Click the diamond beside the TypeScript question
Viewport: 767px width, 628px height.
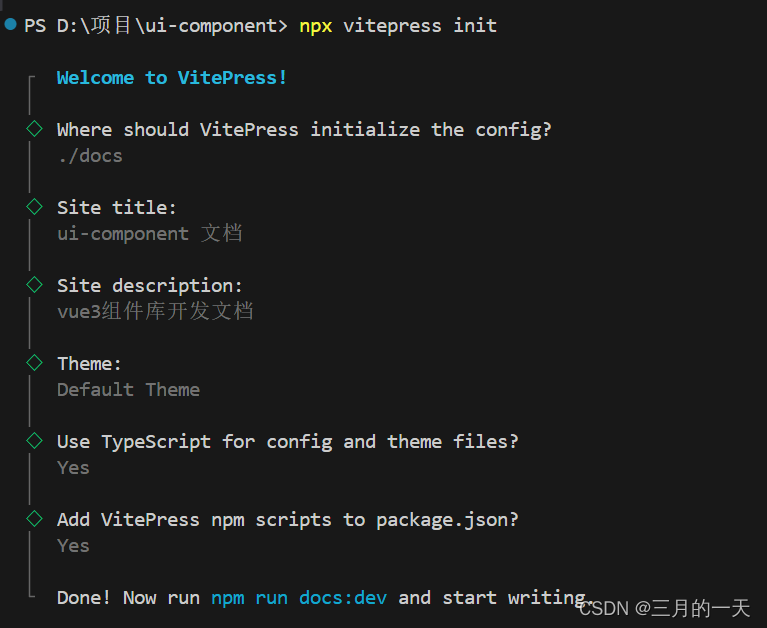point(34,441)
